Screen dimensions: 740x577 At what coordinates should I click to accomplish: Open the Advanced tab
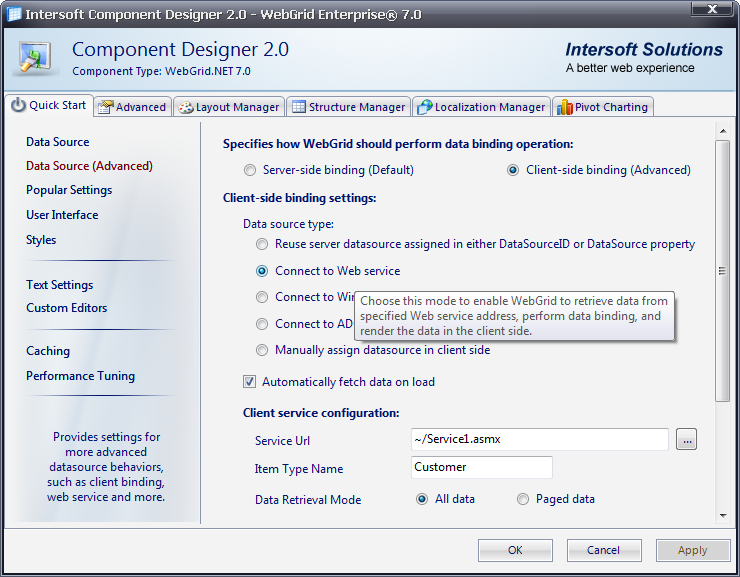pos(132,107)
